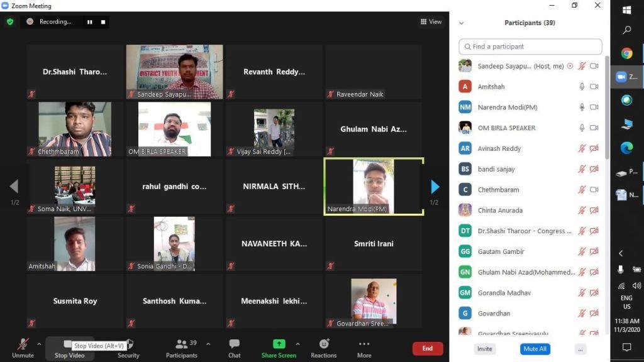Go to previous page of video tiles
This screenshot has width=644, height=362.
tap(14, 186)
